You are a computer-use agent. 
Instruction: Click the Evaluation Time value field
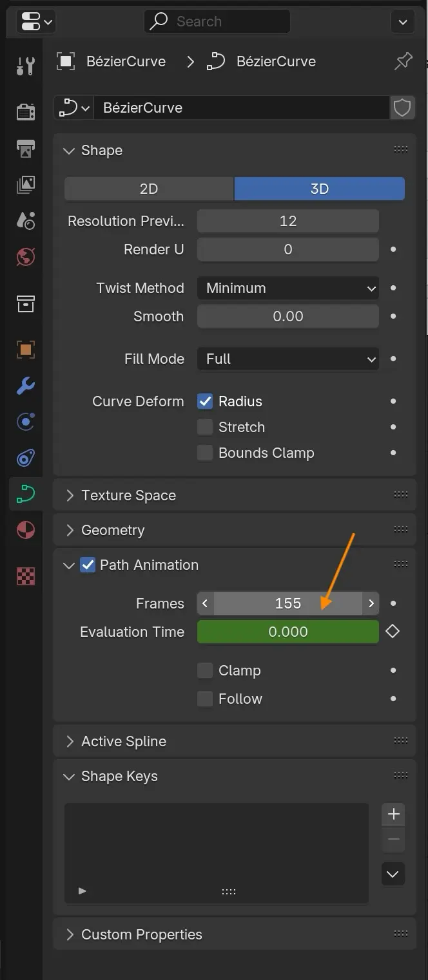287,632
